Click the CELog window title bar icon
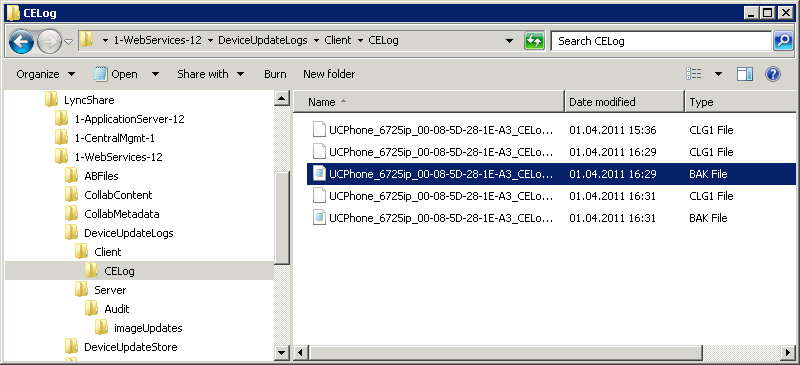The height and width of the screenshot is (365, 800). point(13,12)
